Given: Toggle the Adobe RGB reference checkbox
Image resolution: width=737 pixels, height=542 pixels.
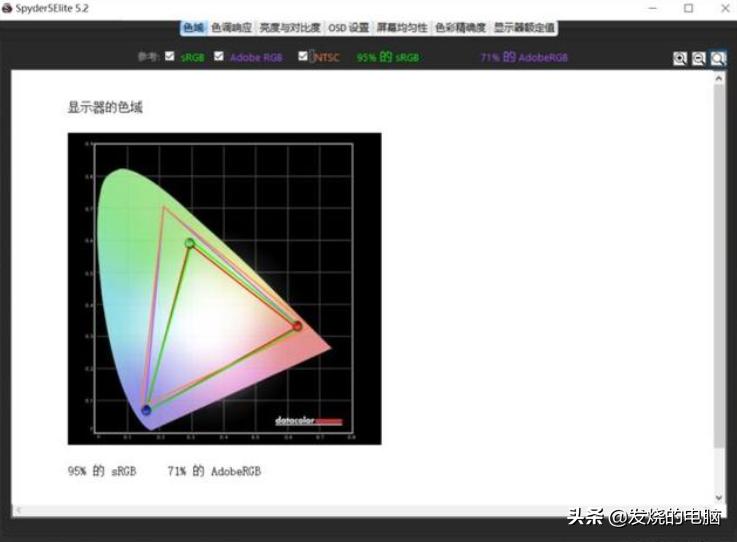Looking at the screenshot, I should point(219,56).
